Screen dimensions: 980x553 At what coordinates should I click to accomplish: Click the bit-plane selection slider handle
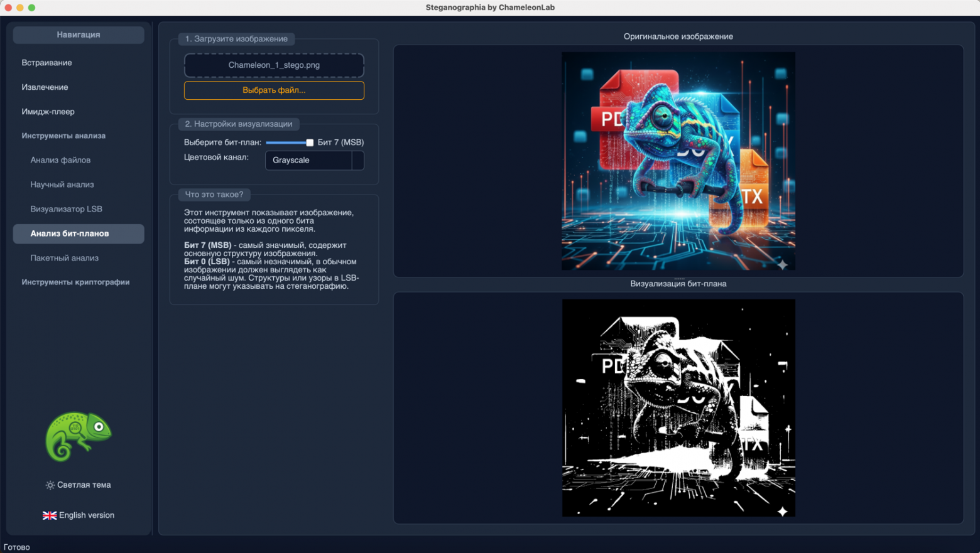coord(310,142)
